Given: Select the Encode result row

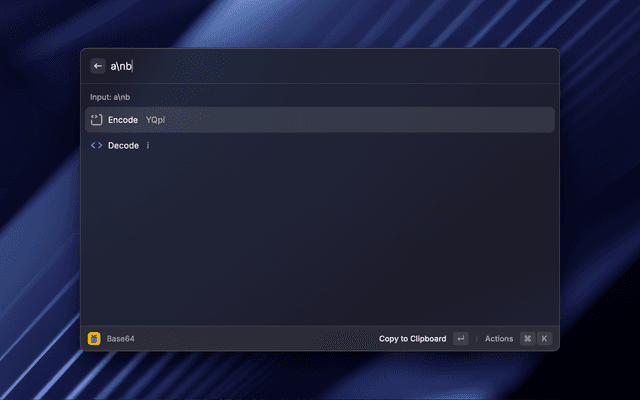Looking at the screenshot, I should (320, 120).
